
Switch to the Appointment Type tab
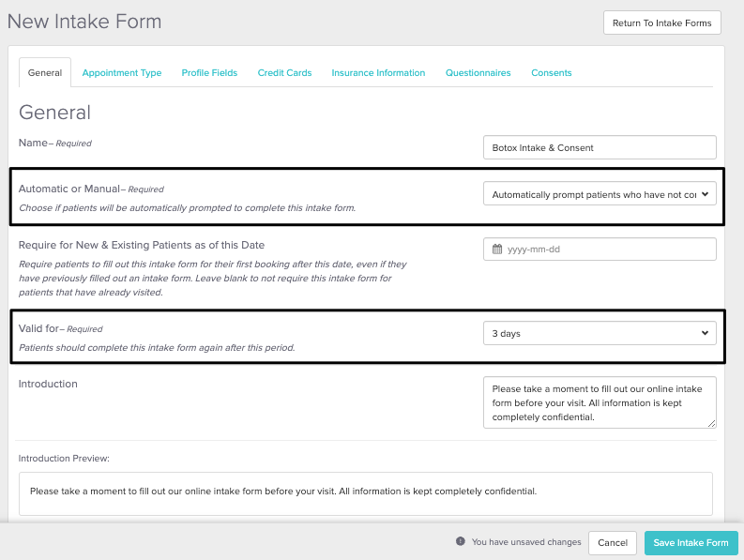(x=122, y=72)
